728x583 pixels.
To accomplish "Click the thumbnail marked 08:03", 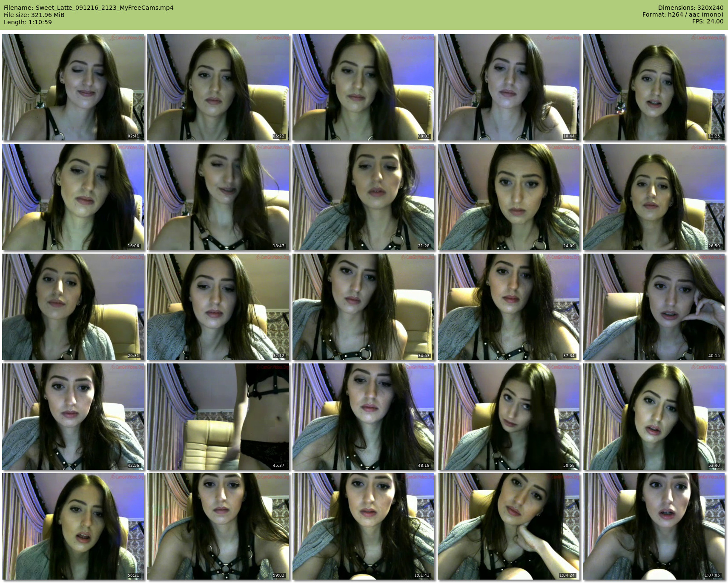I will (x=364, y=87).
